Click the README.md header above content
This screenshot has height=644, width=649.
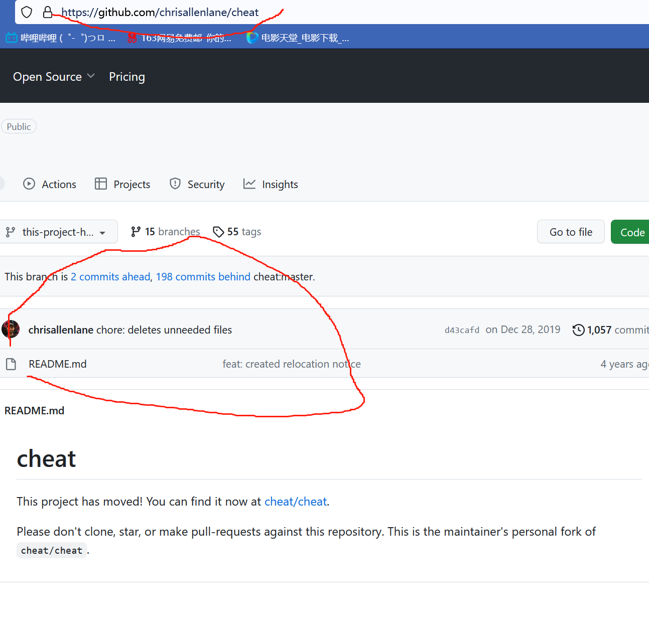(x=35, y=411)
